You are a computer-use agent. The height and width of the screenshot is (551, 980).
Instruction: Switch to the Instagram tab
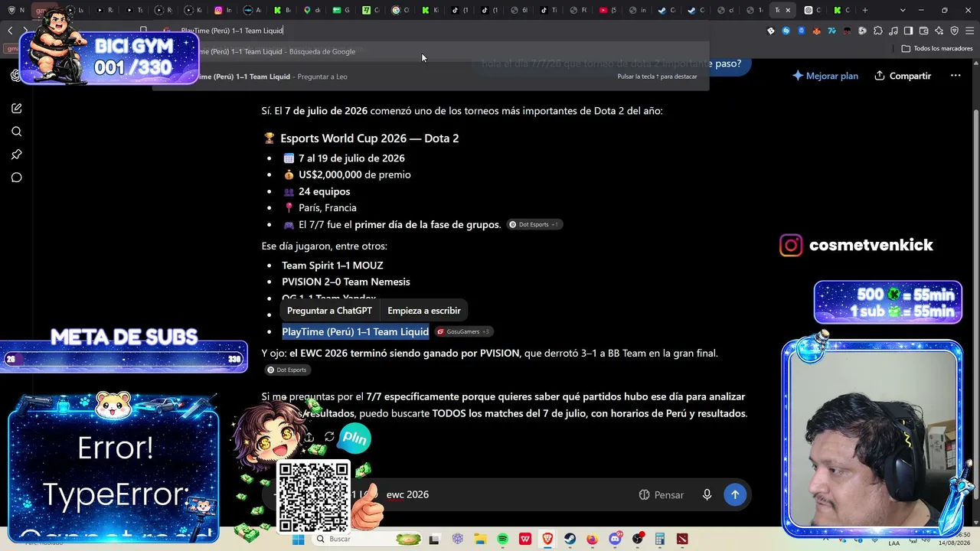223,10
